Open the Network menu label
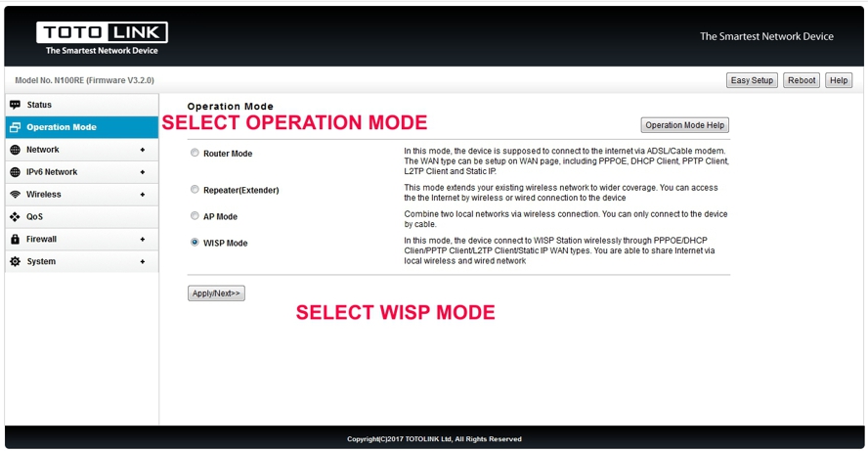This screenshot has width=868, height=451. point(43,150)
